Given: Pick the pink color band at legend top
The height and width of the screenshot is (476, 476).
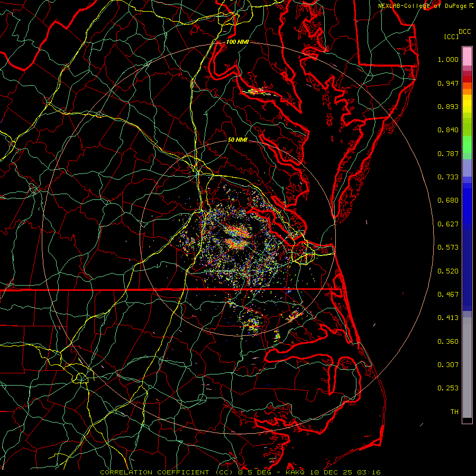Looking at the screenshot, I should click(x=467, y=56).
